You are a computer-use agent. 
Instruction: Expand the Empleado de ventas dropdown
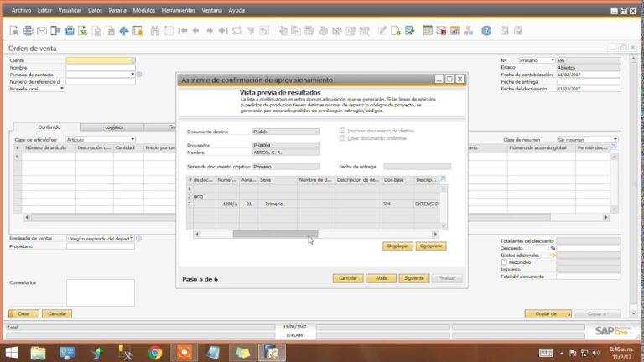(x=132, y=239)
